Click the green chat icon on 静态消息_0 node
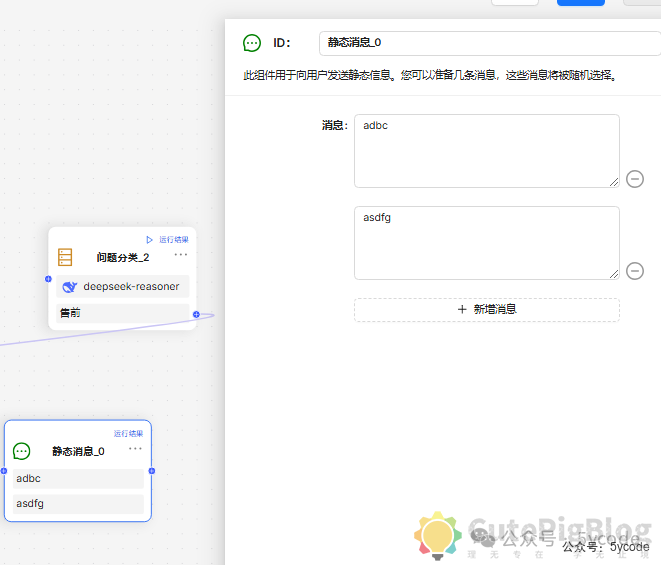 coord(21,451)
